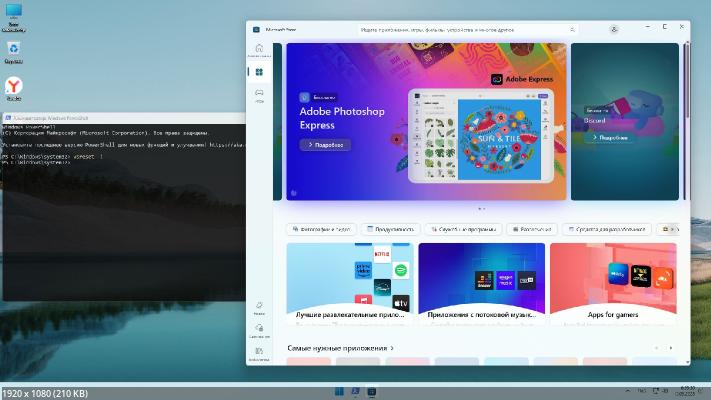The width and height of the screenshot is (711, 400).
Task: Open the Yandex browser desktop shortcut
Action: click(15, 89)
